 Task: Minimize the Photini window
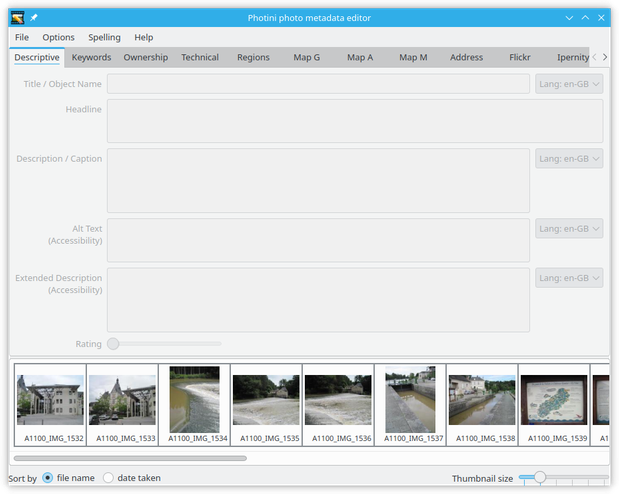[x=569, y=18]
